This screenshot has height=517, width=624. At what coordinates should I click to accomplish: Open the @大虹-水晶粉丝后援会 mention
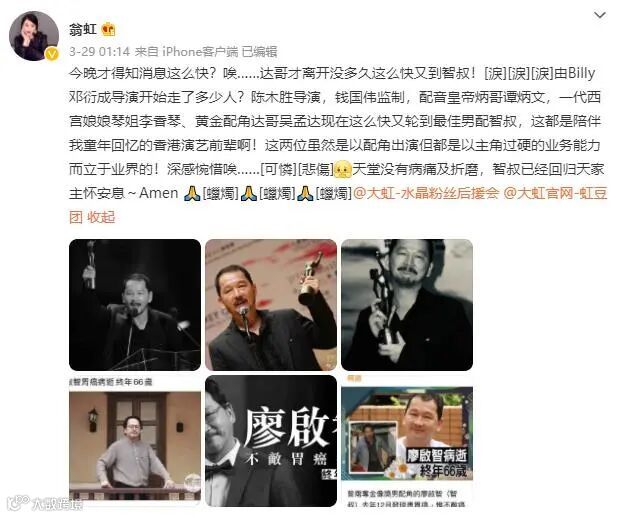[x=426, y=193]
